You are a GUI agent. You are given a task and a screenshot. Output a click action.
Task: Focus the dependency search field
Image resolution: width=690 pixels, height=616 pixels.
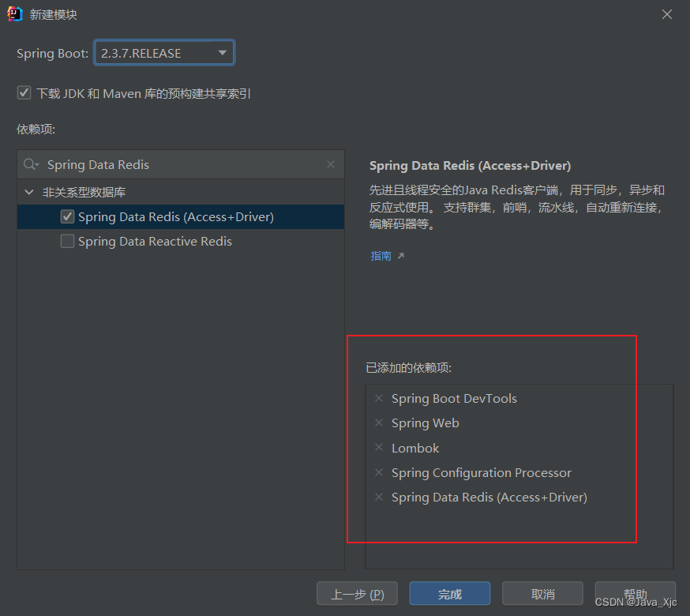(x=181, y=164)
